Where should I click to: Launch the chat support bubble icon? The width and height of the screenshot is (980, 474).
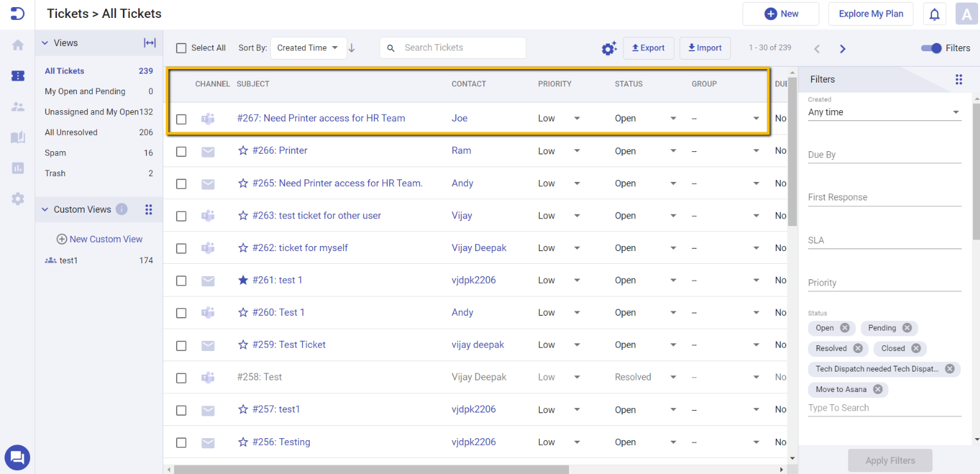tap(17, 457)
